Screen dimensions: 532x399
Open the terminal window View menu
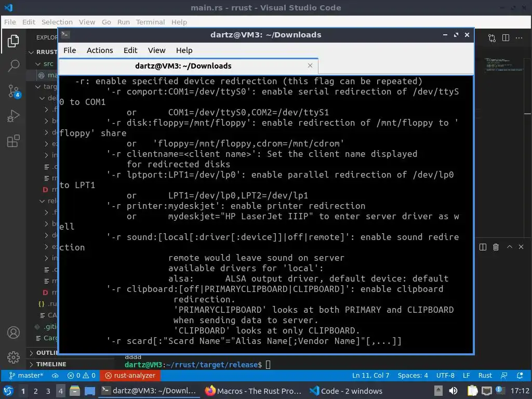pos(156,50)
